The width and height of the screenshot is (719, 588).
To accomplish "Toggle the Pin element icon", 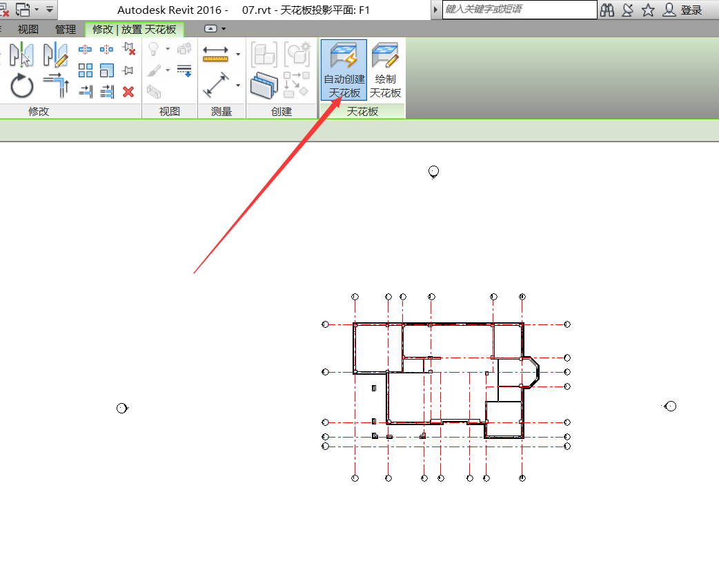I will (x=128, y=70).
